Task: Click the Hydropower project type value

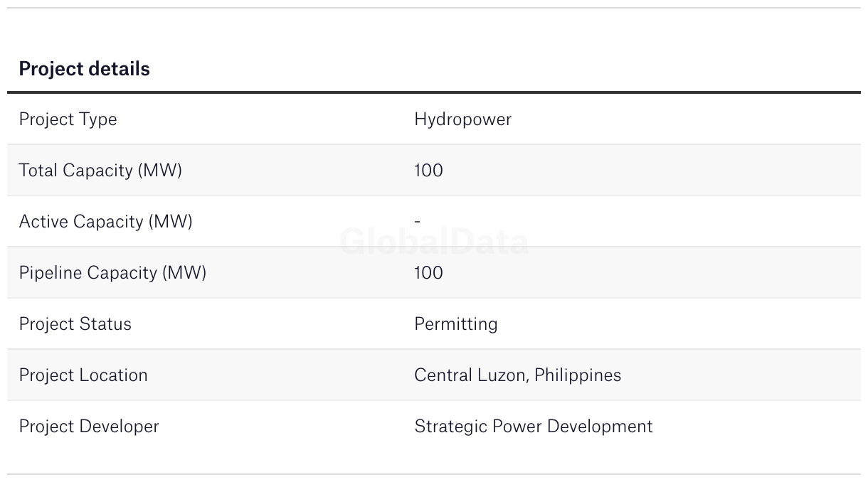Action: 462,119
